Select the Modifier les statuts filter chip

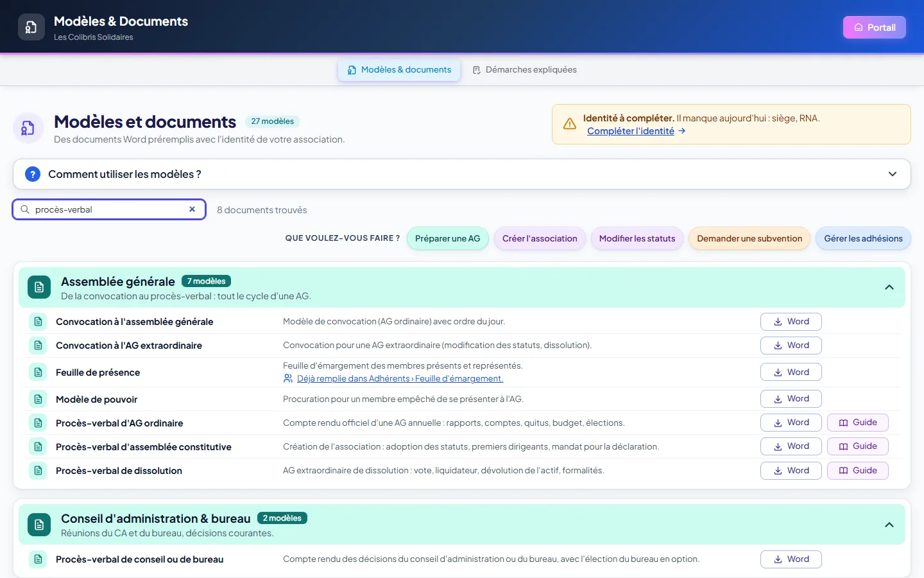click(x=637, y=238)
